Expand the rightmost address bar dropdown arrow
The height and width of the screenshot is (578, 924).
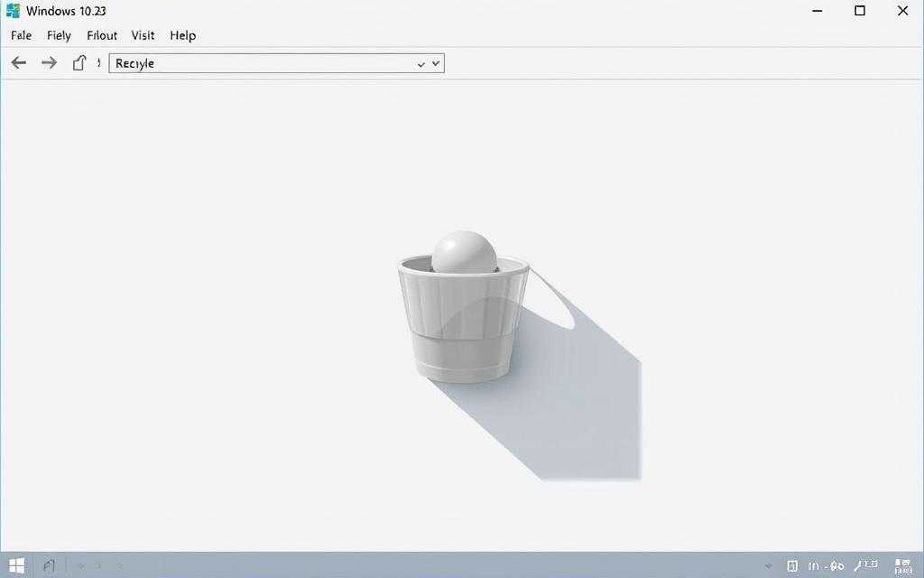click(x=436, y=63)
